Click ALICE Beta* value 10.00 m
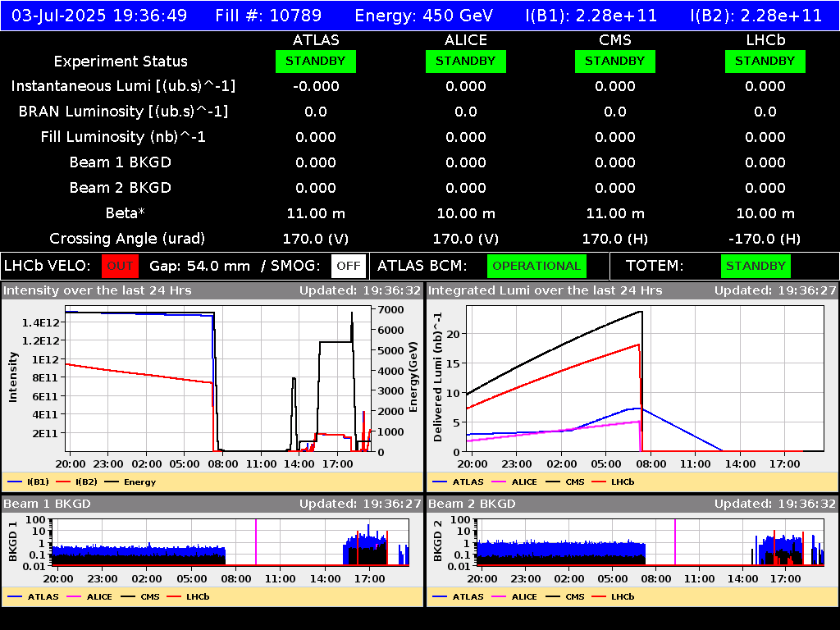 click(x=466, y=214)
